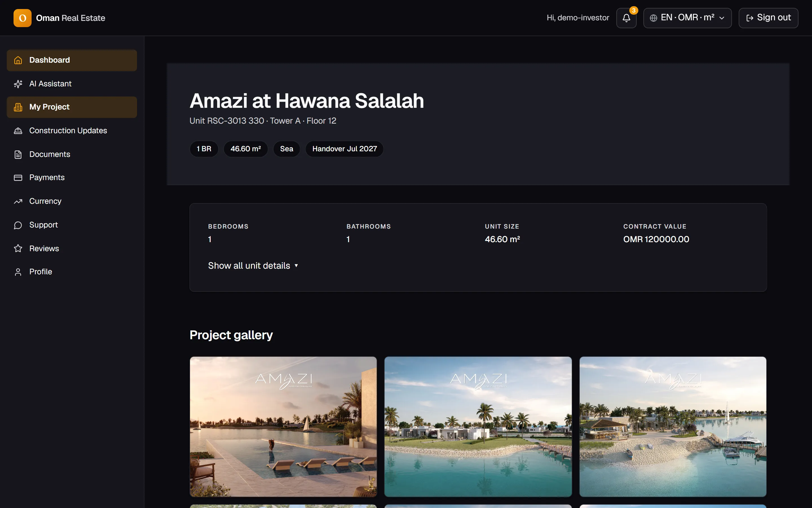Image resolution: width=812 pixels, height=508 pixels.
Task: Open the marina with yacht gallery image
Action: (x=673, y=427)
